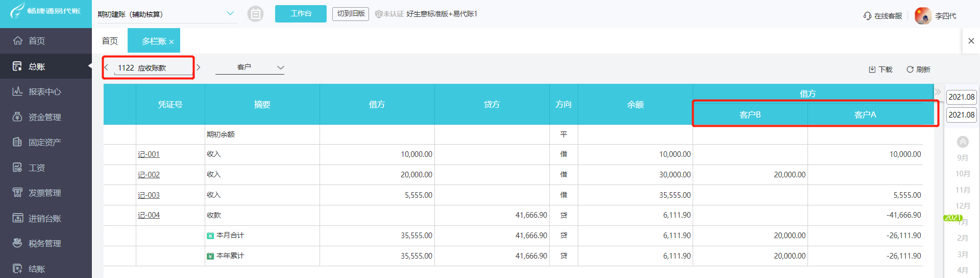The width and height of the screenshot is (980, 278).
Task: Click the 工作台 button
Action: (x=301, y=14)
